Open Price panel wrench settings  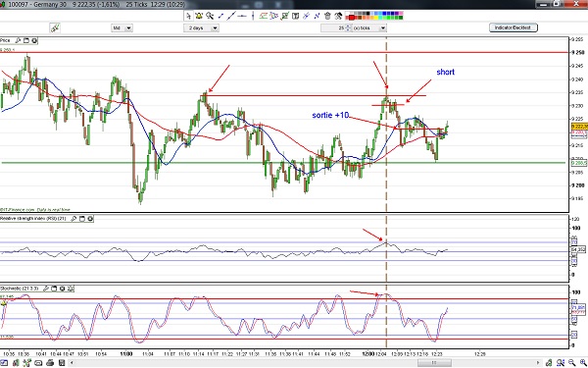[18, 40]
